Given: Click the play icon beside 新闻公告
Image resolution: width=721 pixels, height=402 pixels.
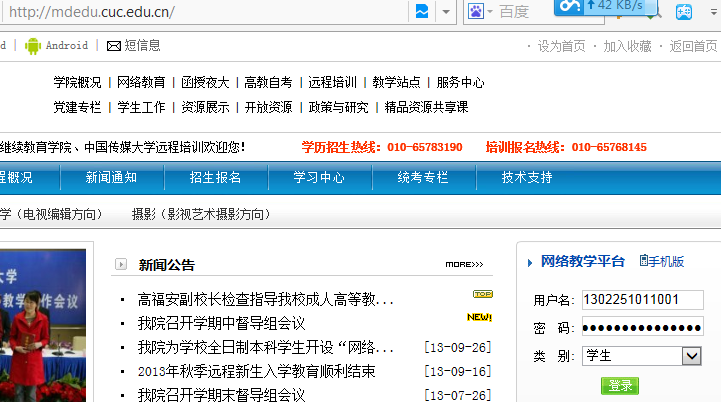Looking at the screenshot, I should (x=121, y=265).
